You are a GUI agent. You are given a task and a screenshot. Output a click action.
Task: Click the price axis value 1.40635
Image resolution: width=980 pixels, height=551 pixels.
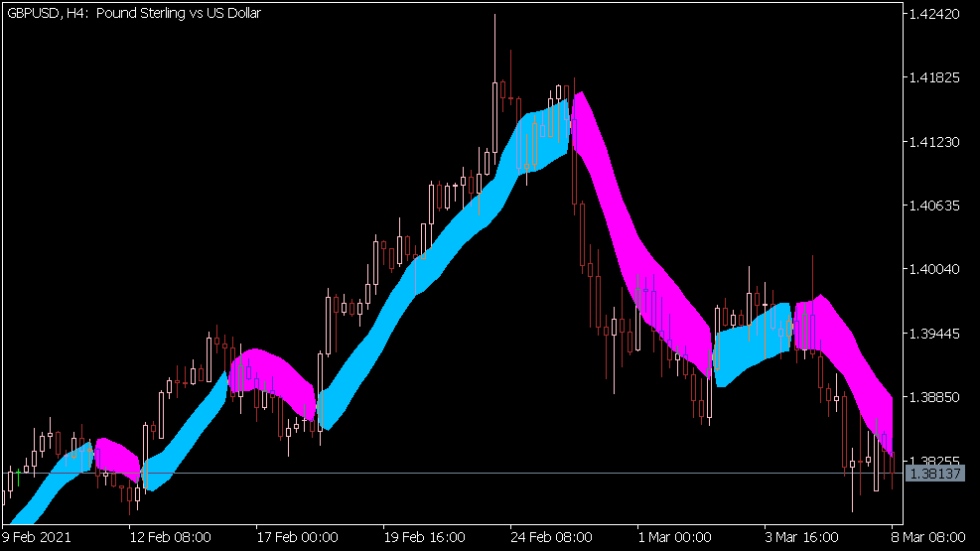tap(934, 206)
